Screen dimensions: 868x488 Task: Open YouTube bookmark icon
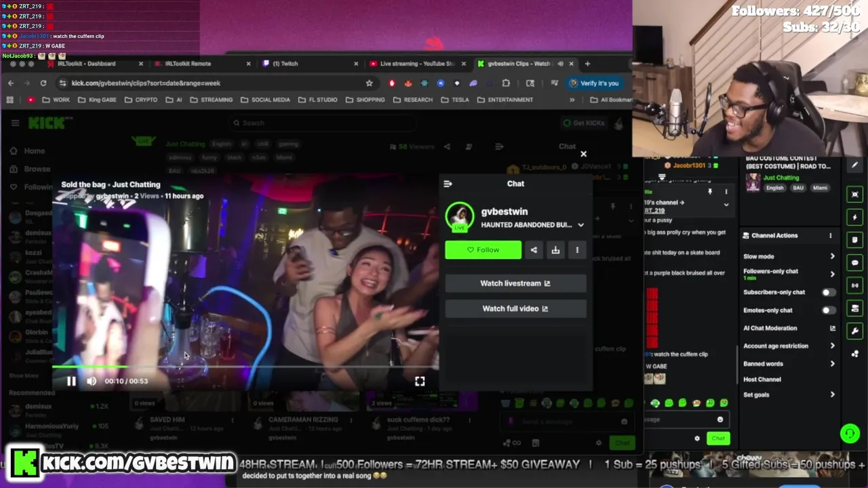[x=31, y=100]
